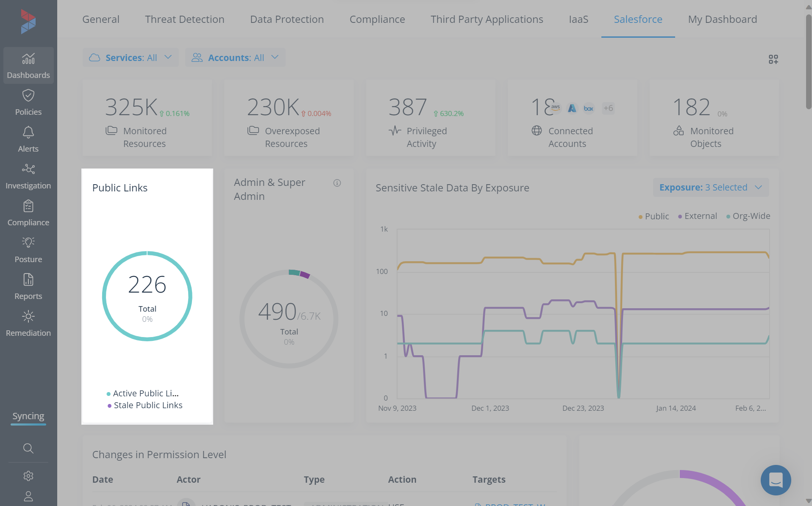Viewport: 812px width, 506px height.
Task: Switch to the General tab
Action: coord(101,19)
